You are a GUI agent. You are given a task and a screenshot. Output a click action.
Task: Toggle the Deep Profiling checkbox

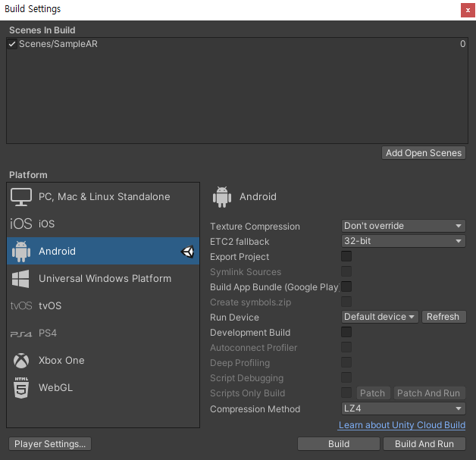(x=346, y=362)
